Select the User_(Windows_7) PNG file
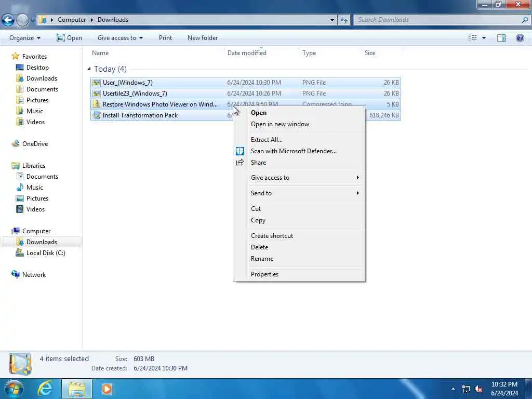532x399 pixels. [x=246, y=83]
